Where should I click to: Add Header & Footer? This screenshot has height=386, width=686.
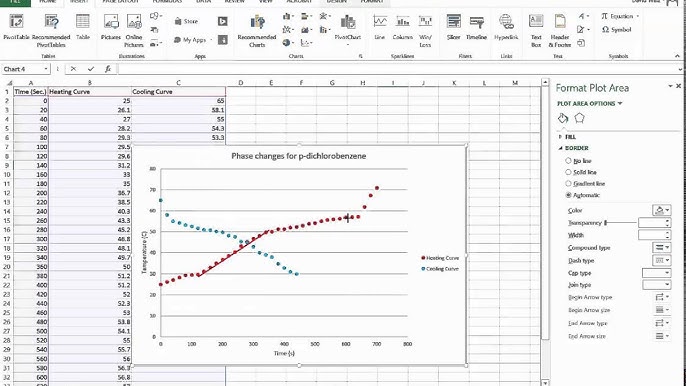(560, 30)
